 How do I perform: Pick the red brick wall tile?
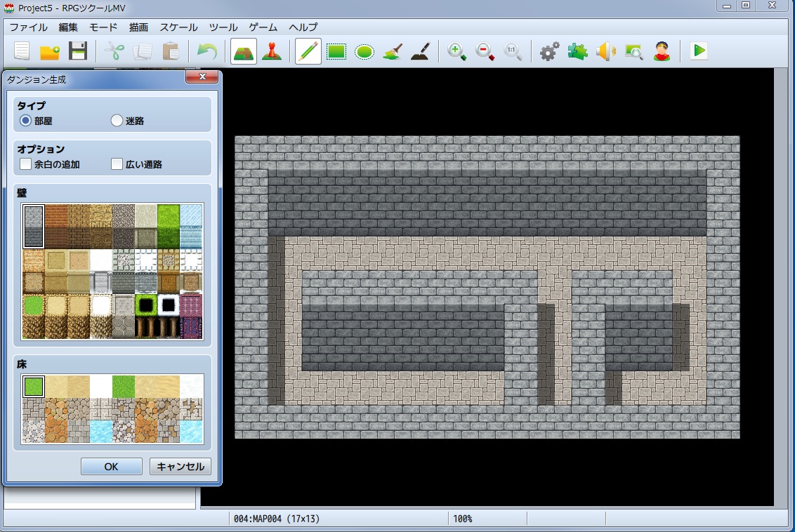56,227
